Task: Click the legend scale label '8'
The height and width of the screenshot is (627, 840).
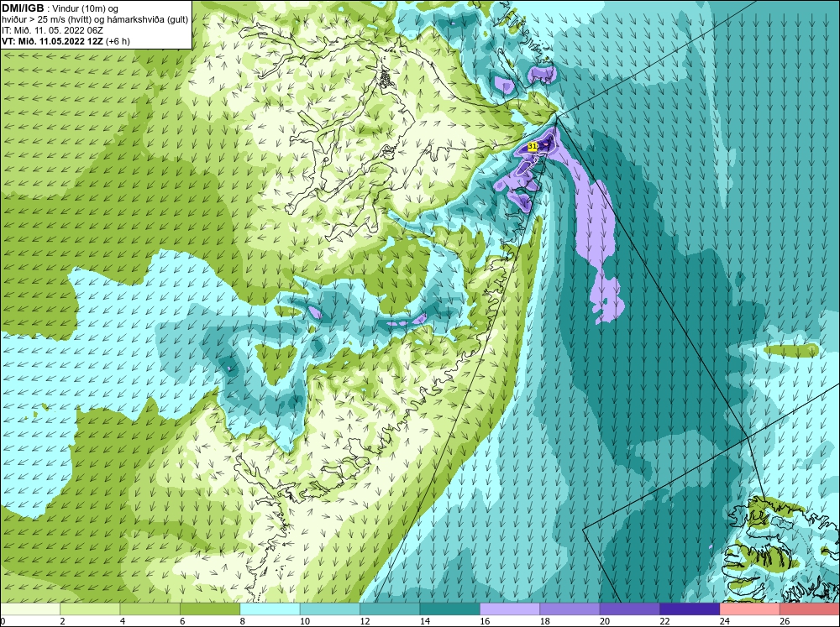Action: [x=243, y=621]
